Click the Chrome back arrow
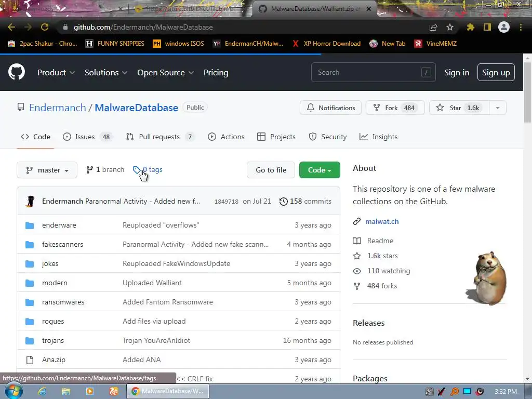 [x=11, y=27]
